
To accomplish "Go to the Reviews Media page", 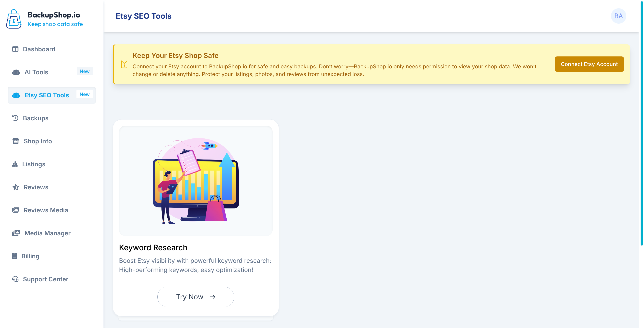I will click(x=46, y=210).
